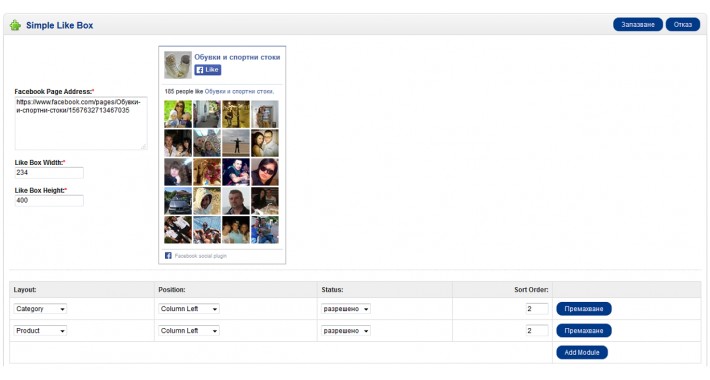Open the Обувки и спортни стоки page title link

tap(237, 57)
